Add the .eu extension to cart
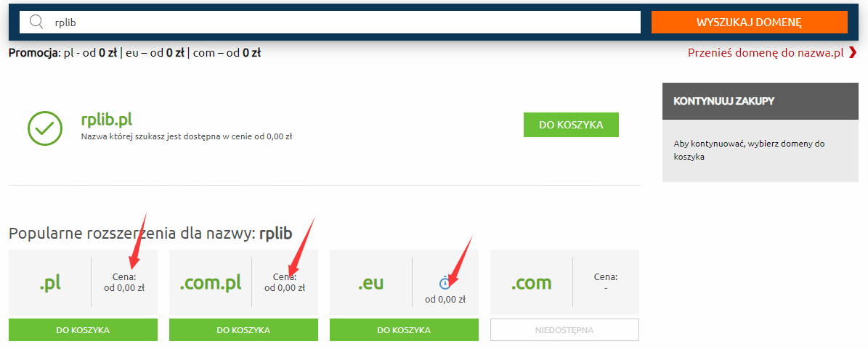868x349 pixels. tap(404, 330)
